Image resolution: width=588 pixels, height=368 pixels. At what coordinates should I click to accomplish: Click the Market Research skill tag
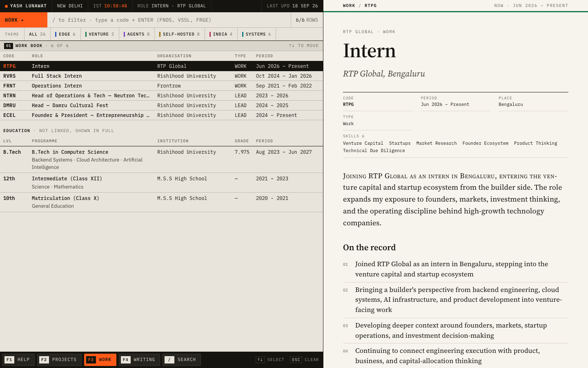[437, 144]
